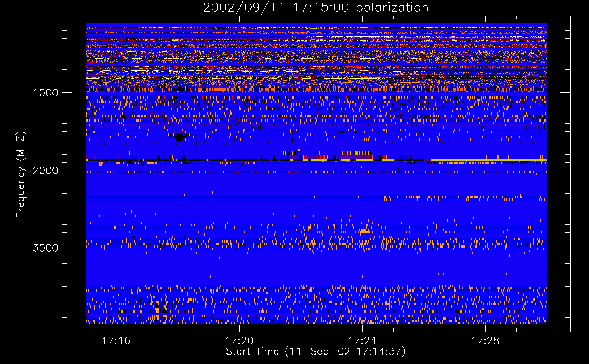Click the 2000 frequency tick label
Image resolution: width=589 pixels, height=364 pixels.
pos(46,170)
